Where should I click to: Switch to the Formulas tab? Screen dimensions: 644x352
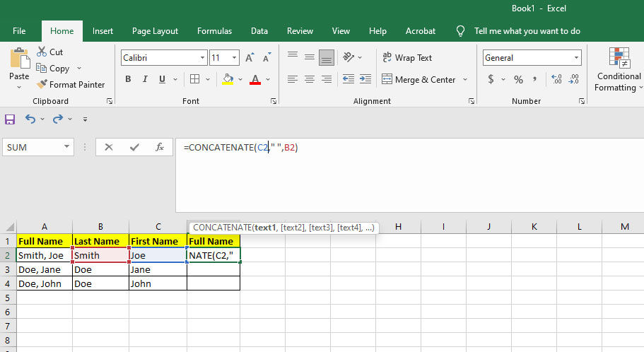pos(214,31)
